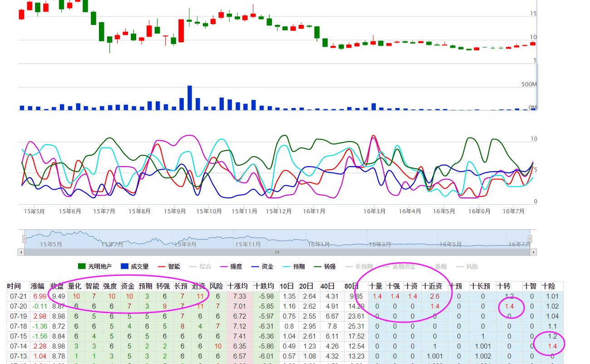
Task: Click the -1.56 涨幅 cell
Action: point(39,336)
